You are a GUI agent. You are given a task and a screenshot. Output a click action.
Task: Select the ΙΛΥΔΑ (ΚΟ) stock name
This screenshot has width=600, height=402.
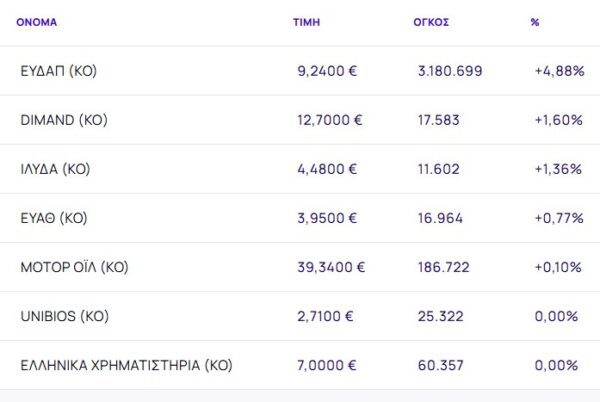click(x=55, y=169)
